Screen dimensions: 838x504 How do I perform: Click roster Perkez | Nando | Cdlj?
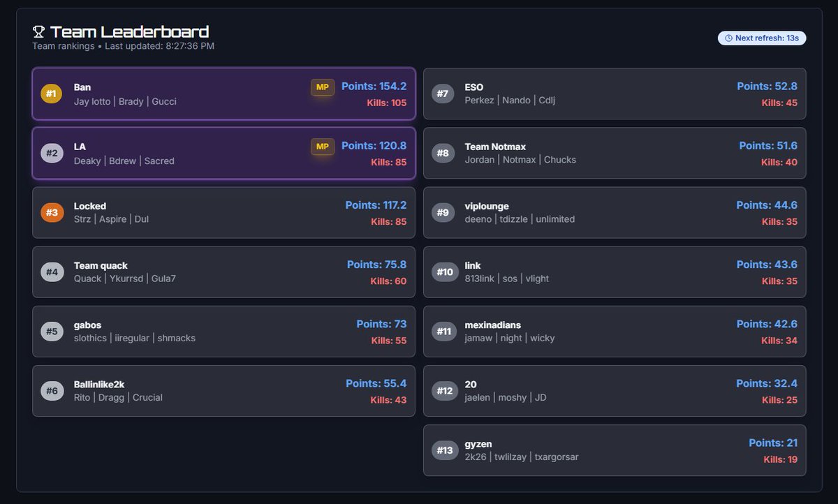(510, 100)
